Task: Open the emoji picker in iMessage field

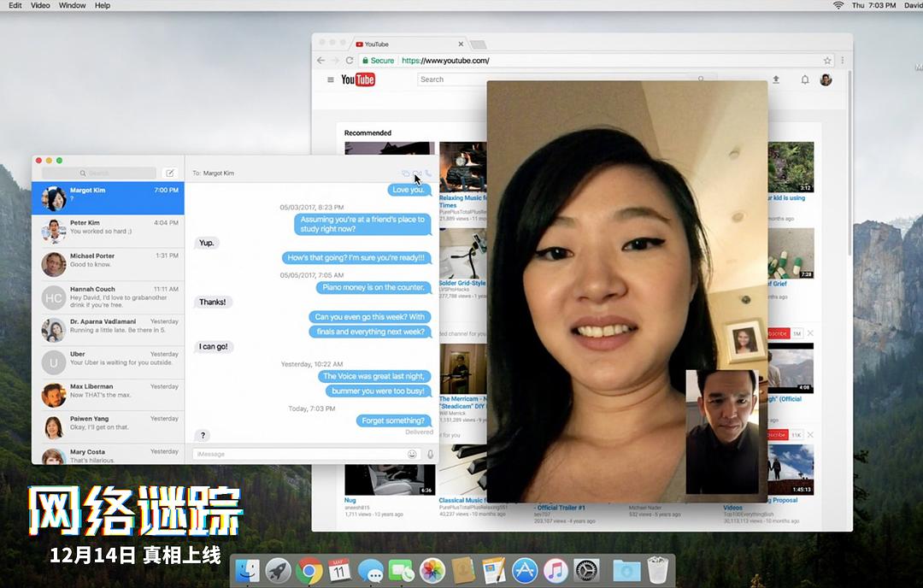Action: click(413, 454)
